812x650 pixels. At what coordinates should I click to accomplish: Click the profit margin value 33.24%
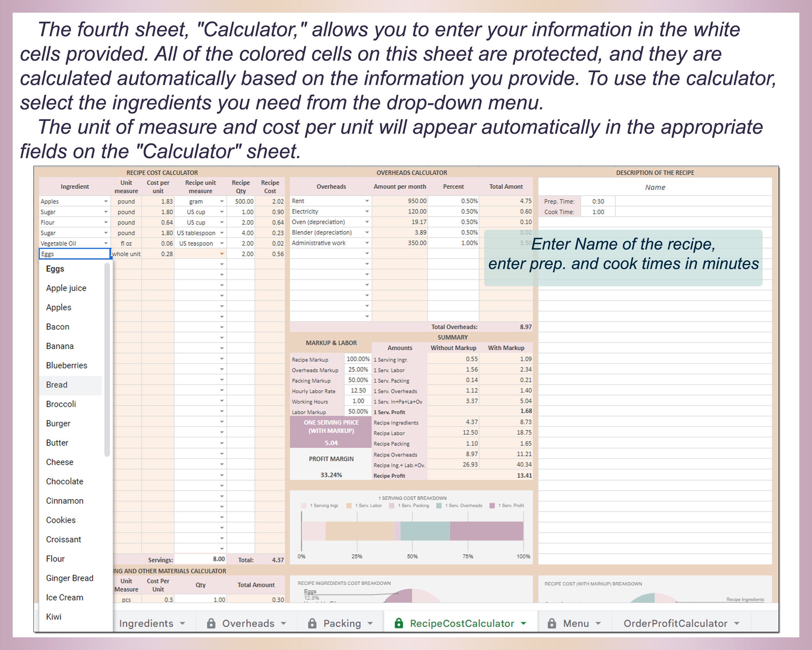click(331, 475)
